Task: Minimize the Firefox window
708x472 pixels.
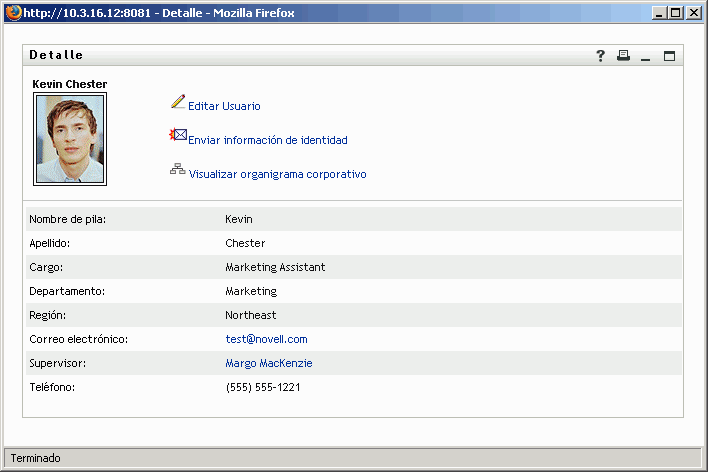Action: 660,12
